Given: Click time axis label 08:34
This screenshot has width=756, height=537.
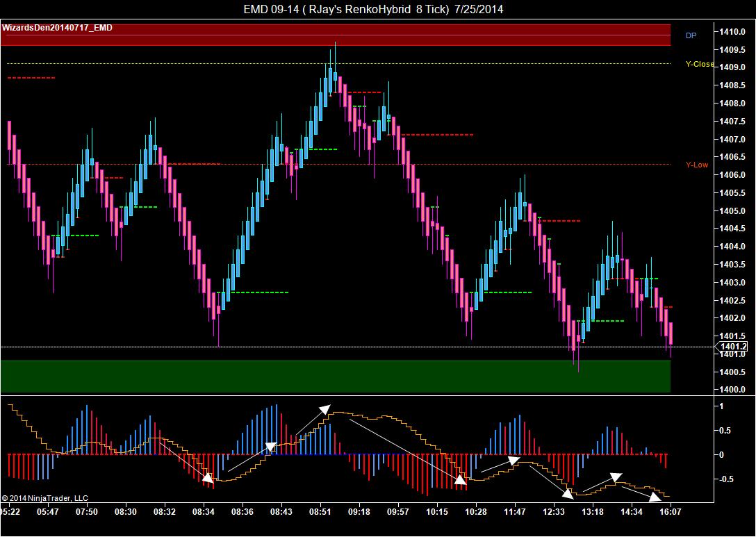Looking at the screenshot, I should (203, 511).
